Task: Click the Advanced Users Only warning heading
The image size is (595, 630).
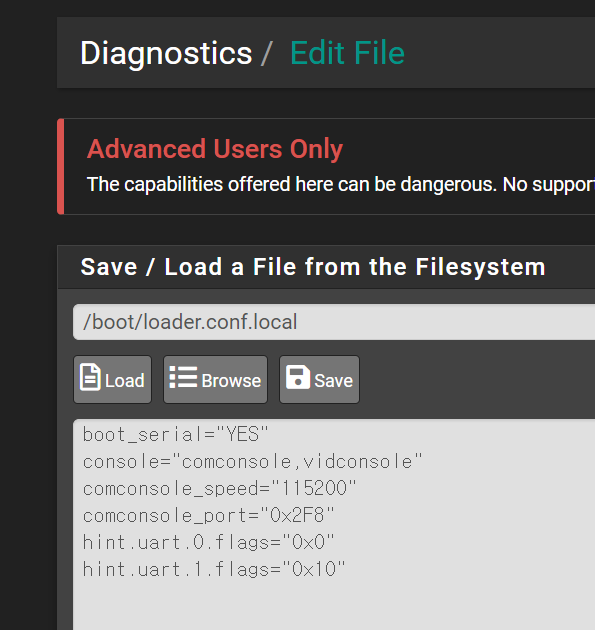Action: [215, 149]
